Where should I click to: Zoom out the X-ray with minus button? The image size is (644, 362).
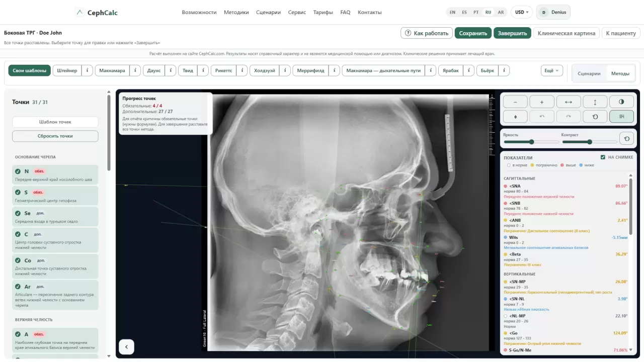(515, 102)
